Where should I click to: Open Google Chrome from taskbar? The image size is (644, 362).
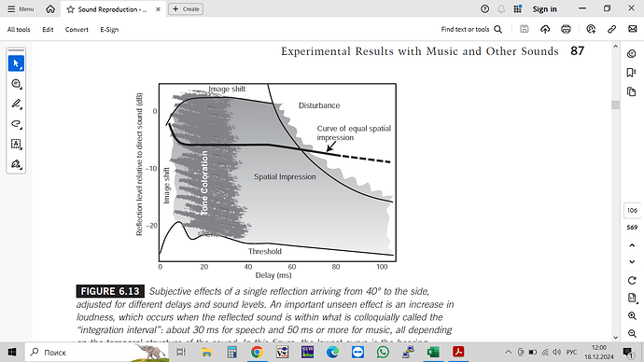(257, 352)
